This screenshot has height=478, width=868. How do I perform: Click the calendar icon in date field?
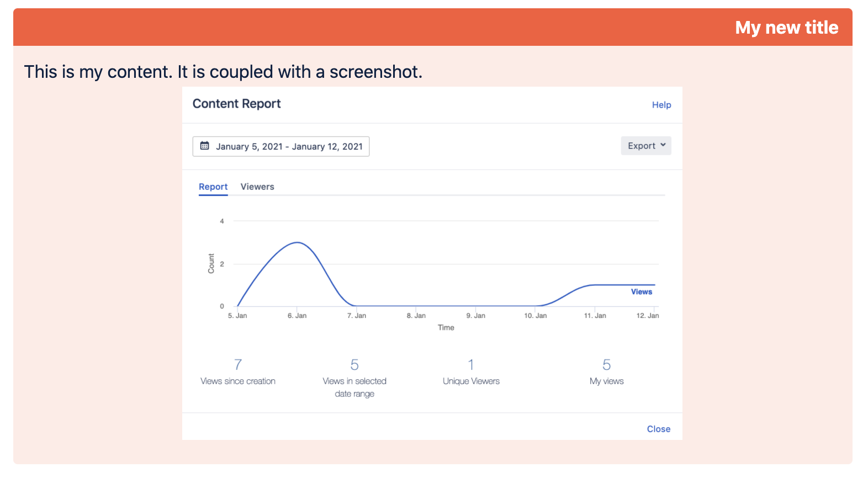204,146
